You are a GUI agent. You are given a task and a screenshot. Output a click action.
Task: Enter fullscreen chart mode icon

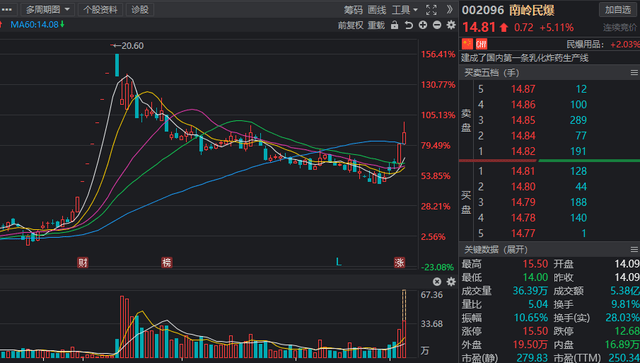tap(431, 9)
